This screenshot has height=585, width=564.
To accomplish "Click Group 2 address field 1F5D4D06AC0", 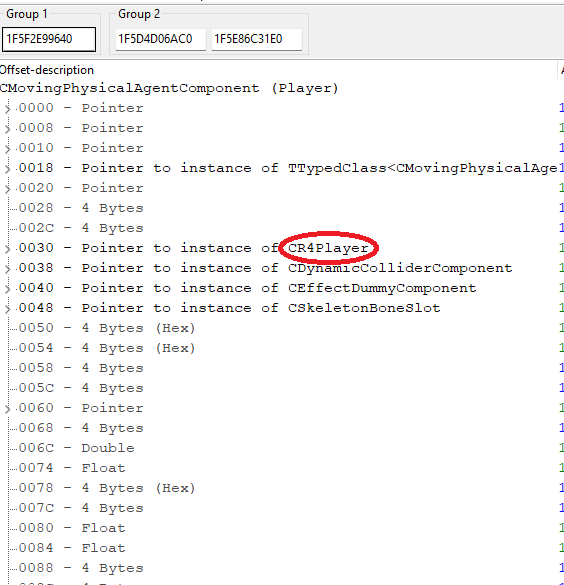I will (x=160, y=39).
